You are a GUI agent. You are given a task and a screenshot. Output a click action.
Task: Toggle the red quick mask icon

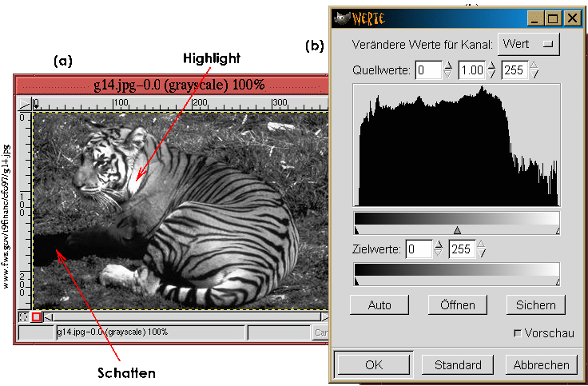pyautogui.click(x=36, y=317)
